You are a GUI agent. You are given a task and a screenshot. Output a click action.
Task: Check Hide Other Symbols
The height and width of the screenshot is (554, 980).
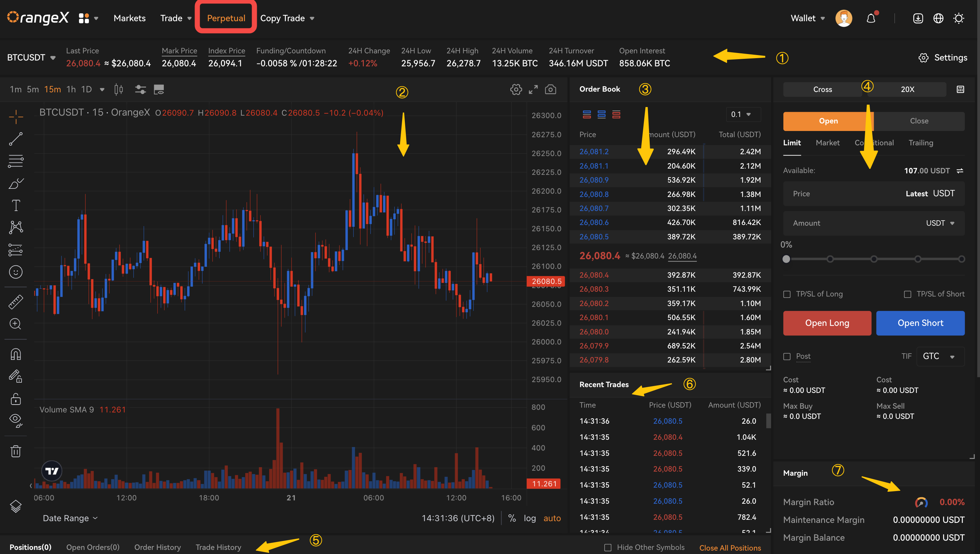(608, 547)
